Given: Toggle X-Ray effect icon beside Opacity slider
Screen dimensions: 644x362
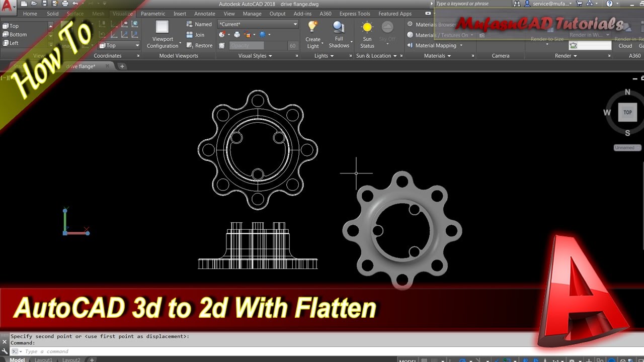Looking at the screenshot, I should click(x=222, y=45).
